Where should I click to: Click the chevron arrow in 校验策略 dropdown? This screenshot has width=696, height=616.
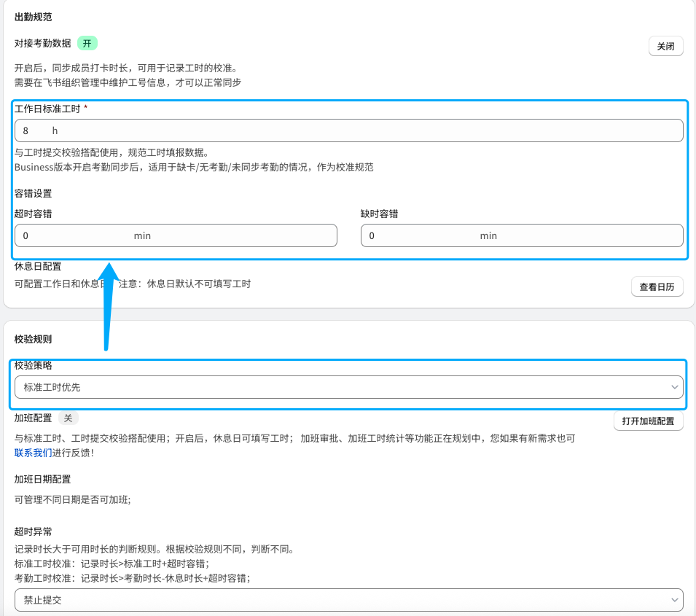point(673,387)
